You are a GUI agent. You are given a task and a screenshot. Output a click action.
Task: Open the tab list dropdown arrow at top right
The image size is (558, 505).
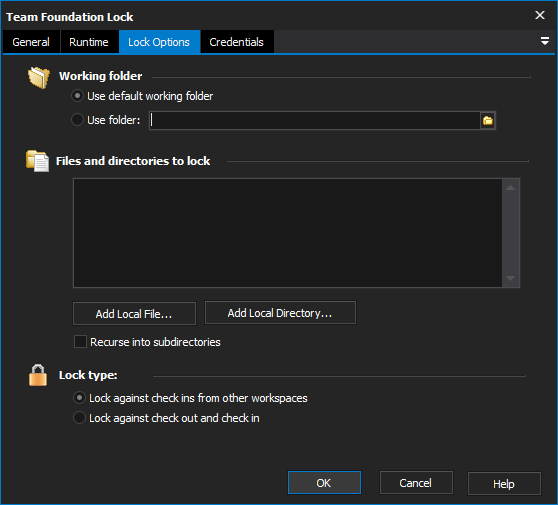click(544, 41)
